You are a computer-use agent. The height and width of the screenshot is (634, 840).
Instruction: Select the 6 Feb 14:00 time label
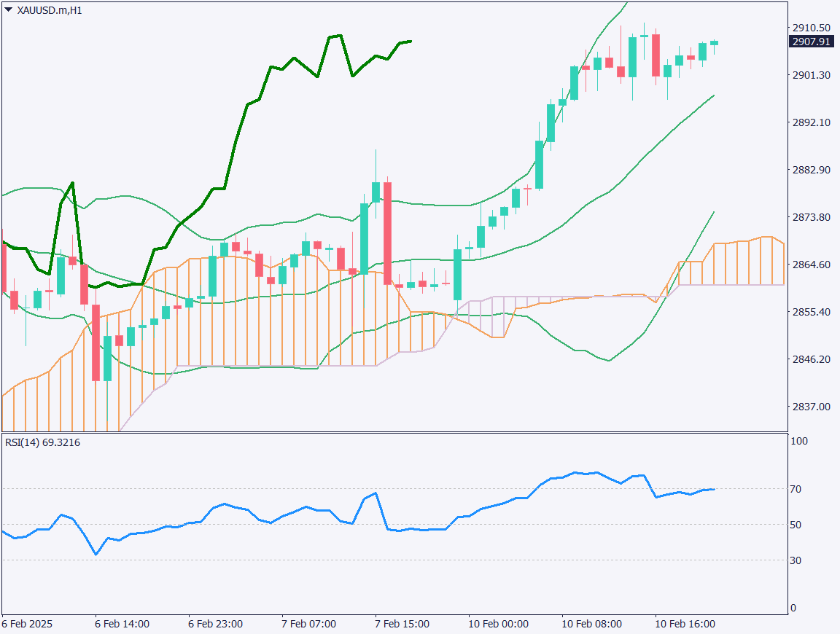click(x=122, y=625)
